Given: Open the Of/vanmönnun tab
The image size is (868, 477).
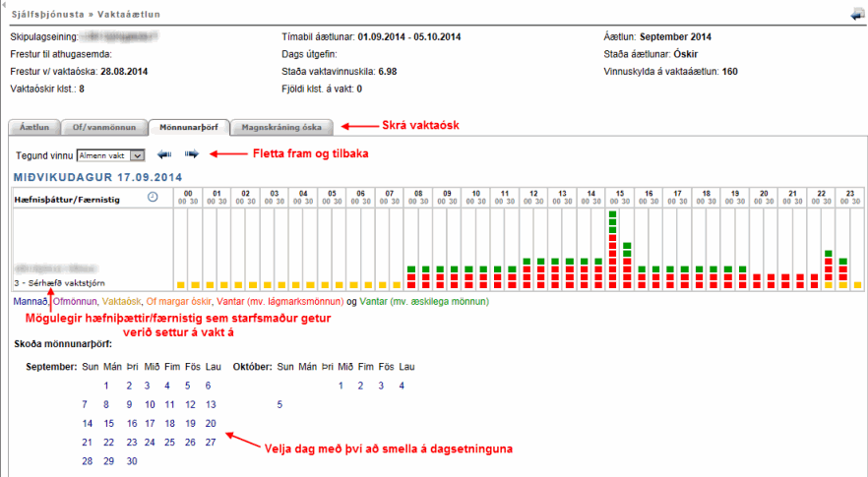Looking at the screenshot, I should pyautogui.click(x=104, y=127).
